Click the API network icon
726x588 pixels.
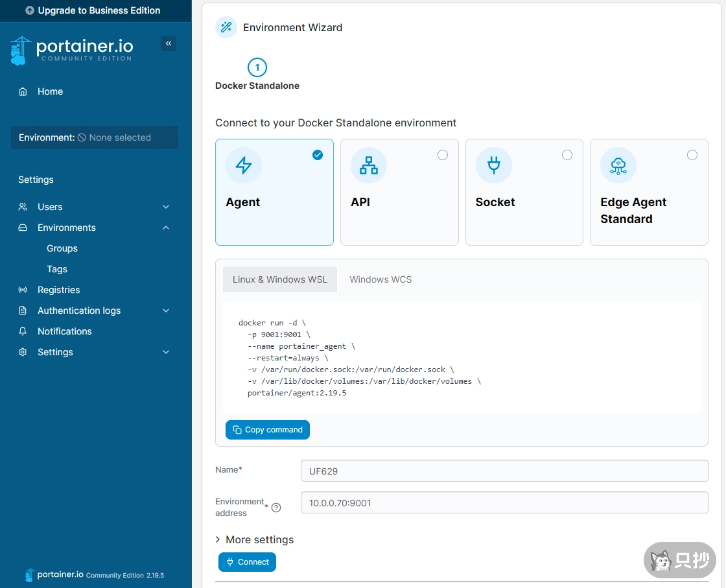point(369,165)
